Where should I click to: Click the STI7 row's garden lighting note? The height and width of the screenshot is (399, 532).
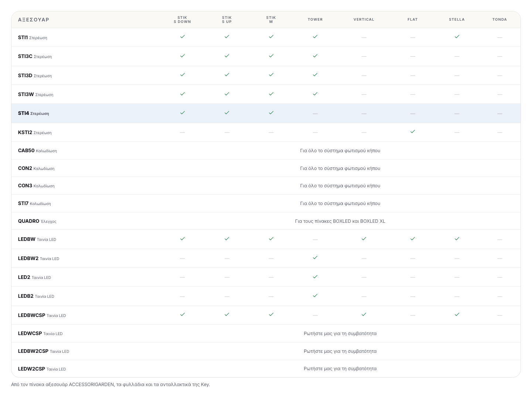tap(340, 204)
